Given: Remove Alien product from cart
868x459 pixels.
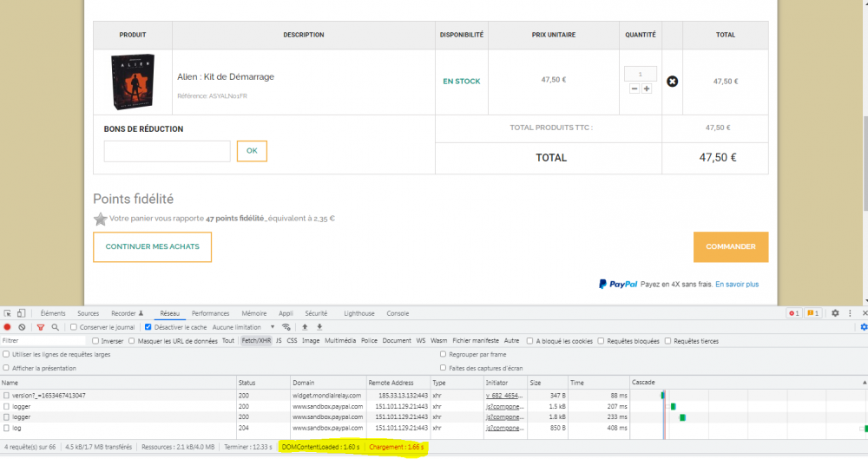Looking at the screenshot, I should tap(672, 82).
